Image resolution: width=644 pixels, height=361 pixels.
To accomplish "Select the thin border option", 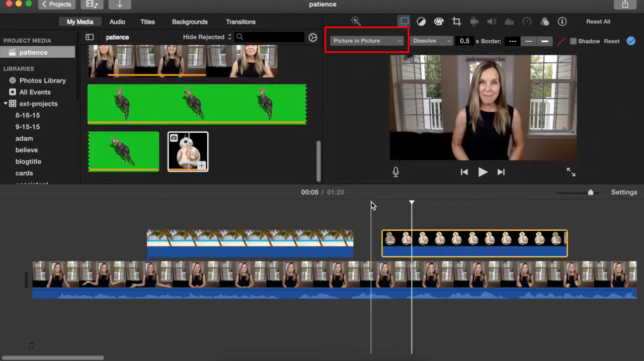I will (x=528, y=41).
